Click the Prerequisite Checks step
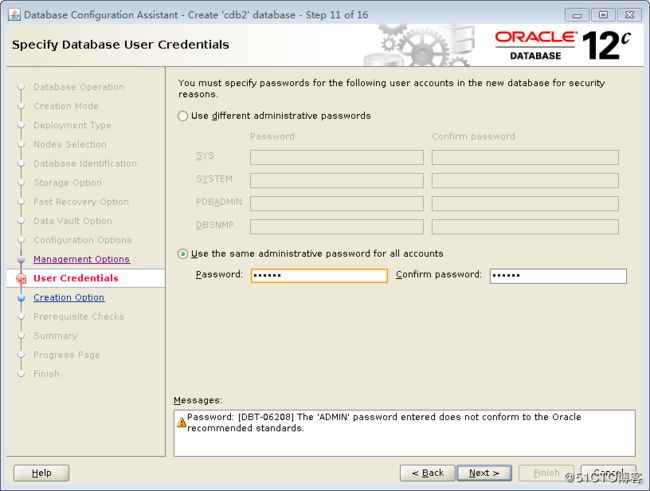 tap(78, 316)
